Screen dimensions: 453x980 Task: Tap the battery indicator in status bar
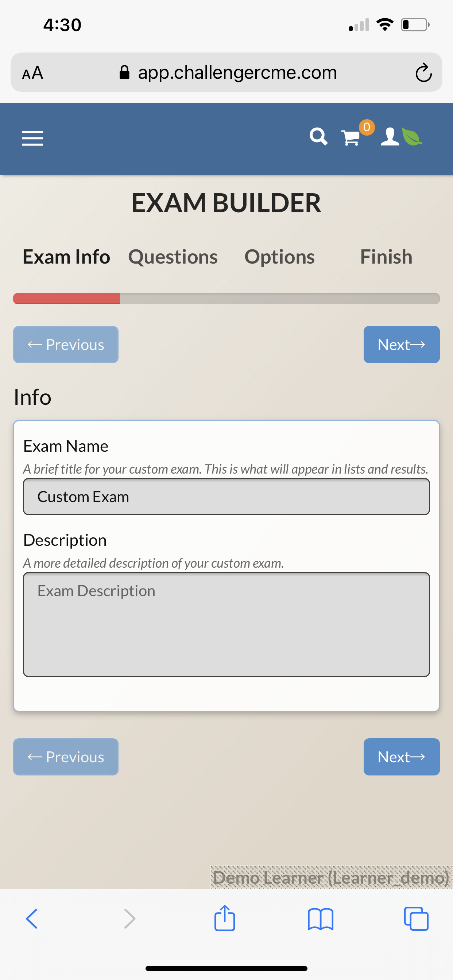coord(415,25)
